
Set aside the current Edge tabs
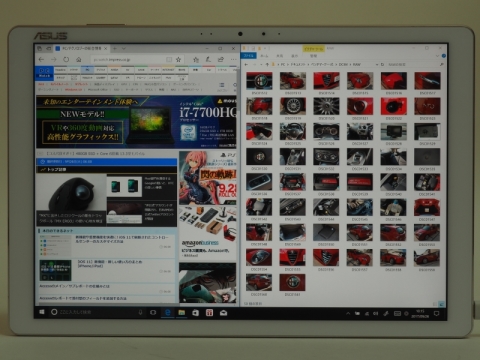pyautogui.click(x=49, y=49)
